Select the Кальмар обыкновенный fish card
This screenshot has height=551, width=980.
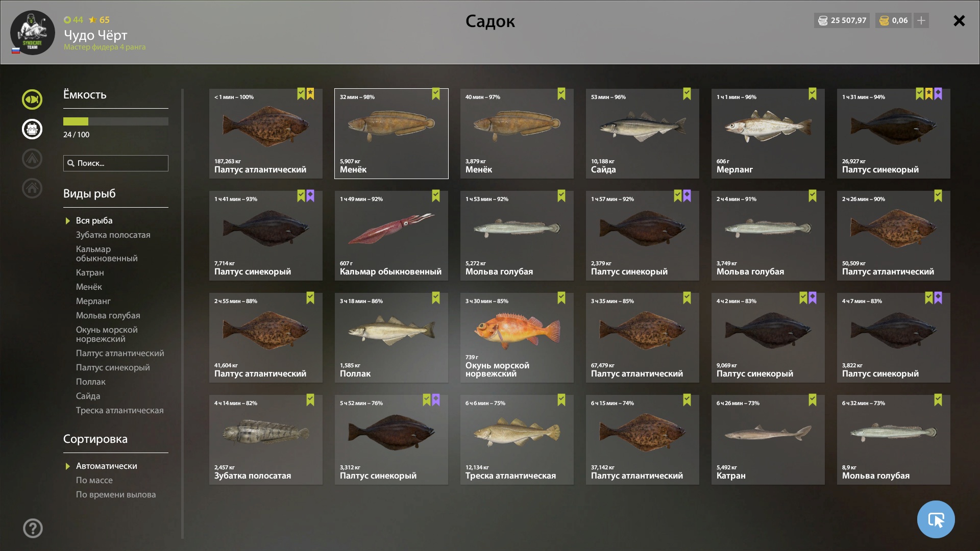click(x=391, y=236)
